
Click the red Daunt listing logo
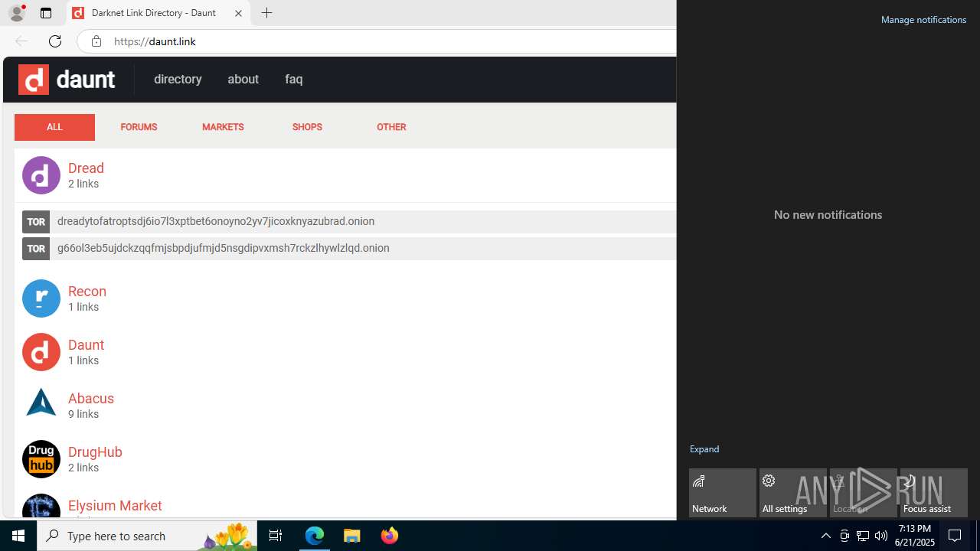41,352
